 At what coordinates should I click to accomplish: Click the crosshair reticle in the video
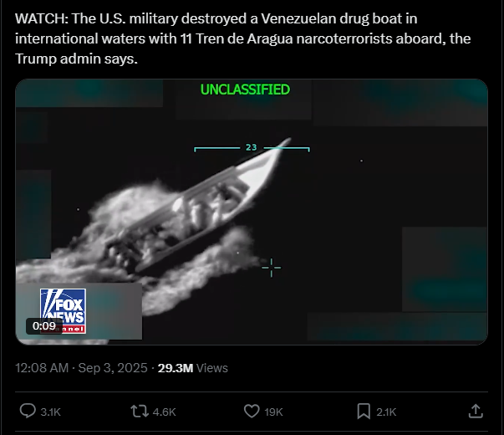coord(272,268)
